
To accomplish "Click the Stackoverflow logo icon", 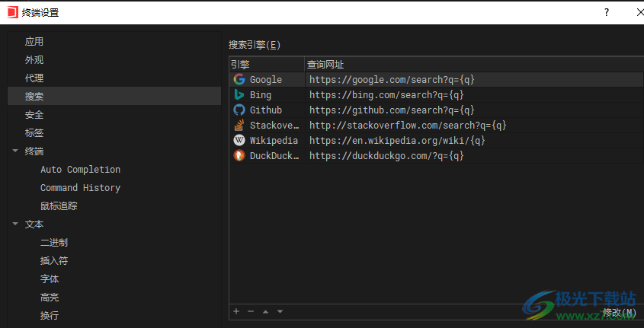I will [x=239, y=125].
